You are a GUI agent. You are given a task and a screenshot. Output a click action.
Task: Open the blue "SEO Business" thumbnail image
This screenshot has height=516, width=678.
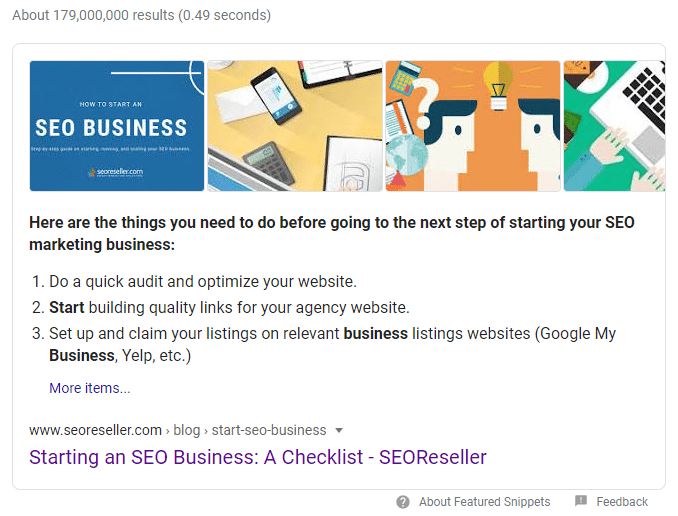point(117,126)
